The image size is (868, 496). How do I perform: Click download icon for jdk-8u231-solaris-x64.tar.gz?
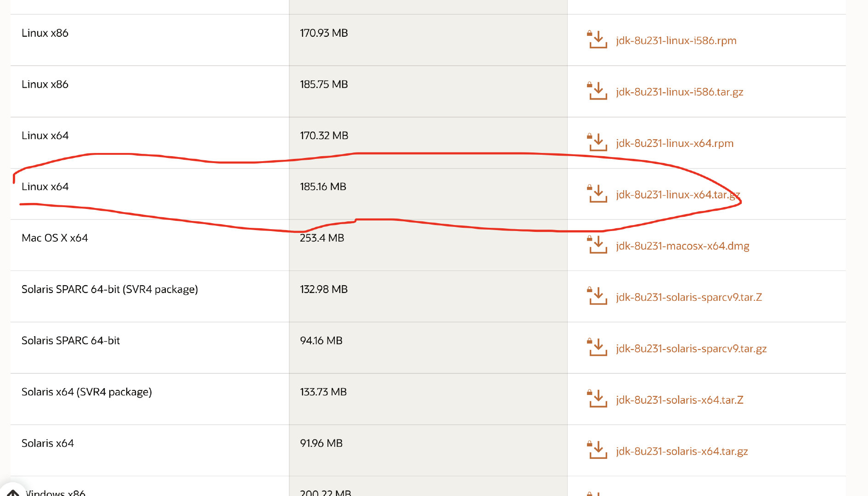pos(597,450)
